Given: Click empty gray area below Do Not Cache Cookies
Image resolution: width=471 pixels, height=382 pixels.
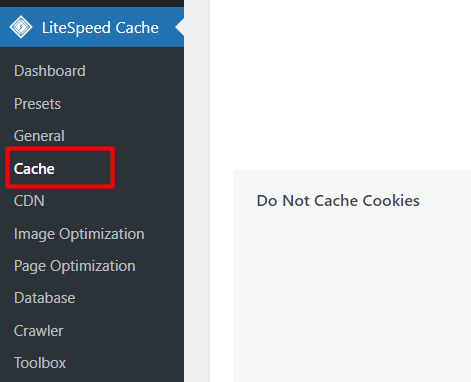Looking at the screenshot, I should (352, 293).
